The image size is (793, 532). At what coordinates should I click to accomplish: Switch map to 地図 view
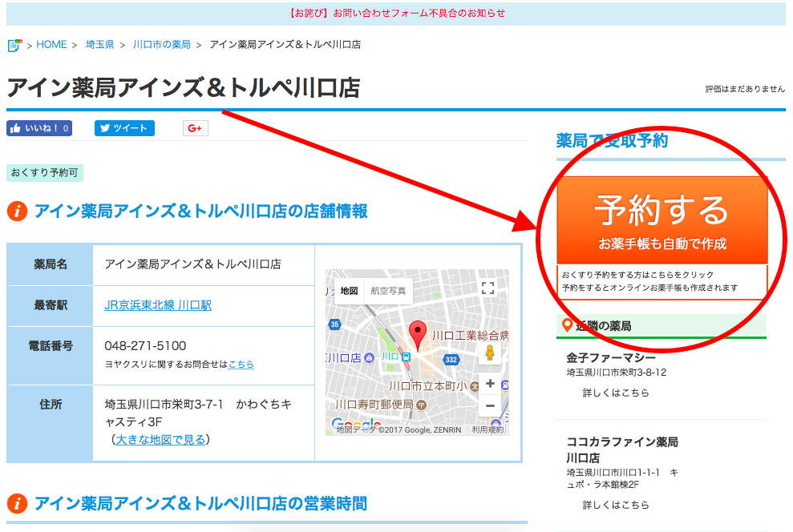(x=349, y=291)
